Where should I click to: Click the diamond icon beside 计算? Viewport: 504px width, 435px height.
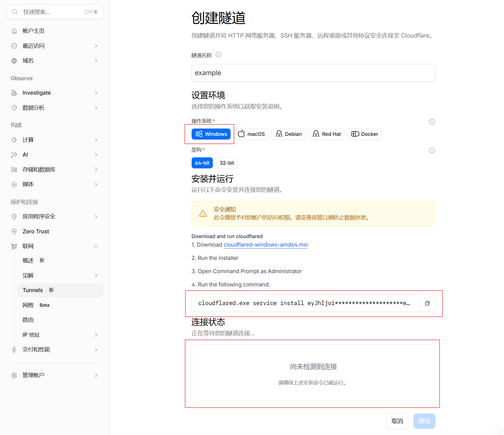pos(14,140)
